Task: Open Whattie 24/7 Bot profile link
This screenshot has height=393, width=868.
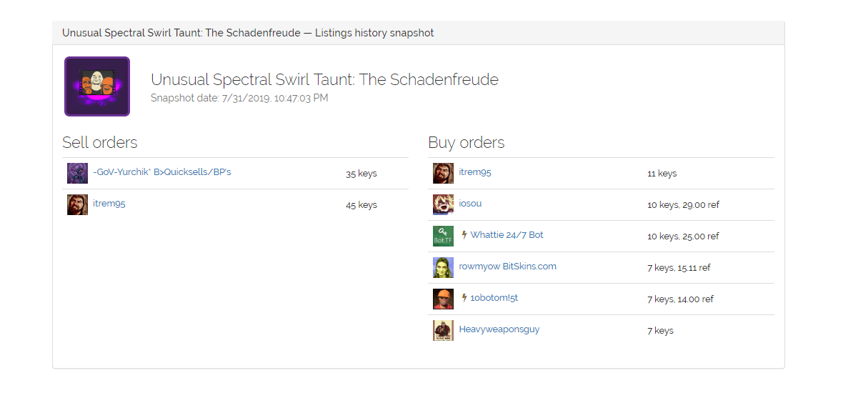Action: tap(507, 235)
